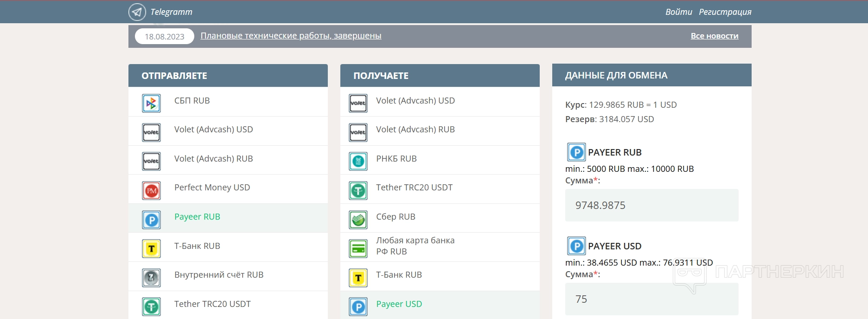Select Volet (Advcash) USD to send
Screen dimensions: 868x319
228,131
